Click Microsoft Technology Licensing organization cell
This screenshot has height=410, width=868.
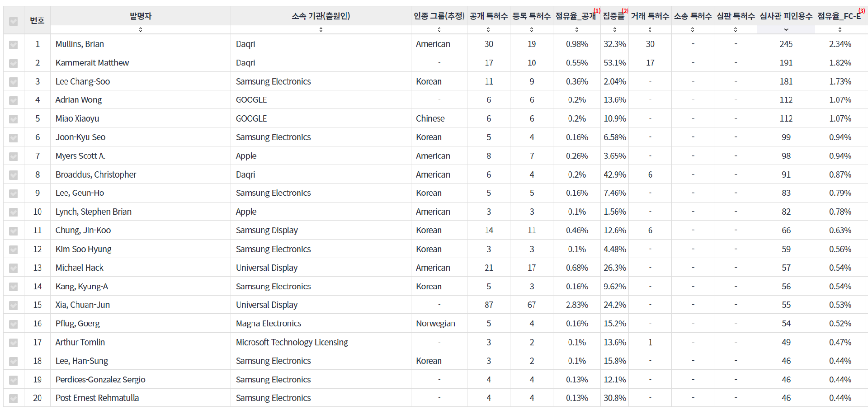[x=292, y=342]
